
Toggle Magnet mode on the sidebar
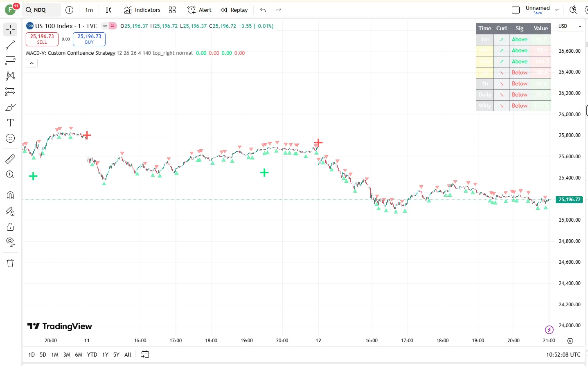pyautogui.click(x=10, y=195)
